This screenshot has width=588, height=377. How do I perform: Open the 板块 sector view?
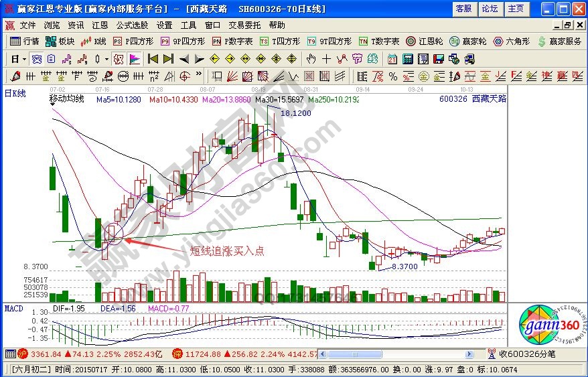(60, 42)
